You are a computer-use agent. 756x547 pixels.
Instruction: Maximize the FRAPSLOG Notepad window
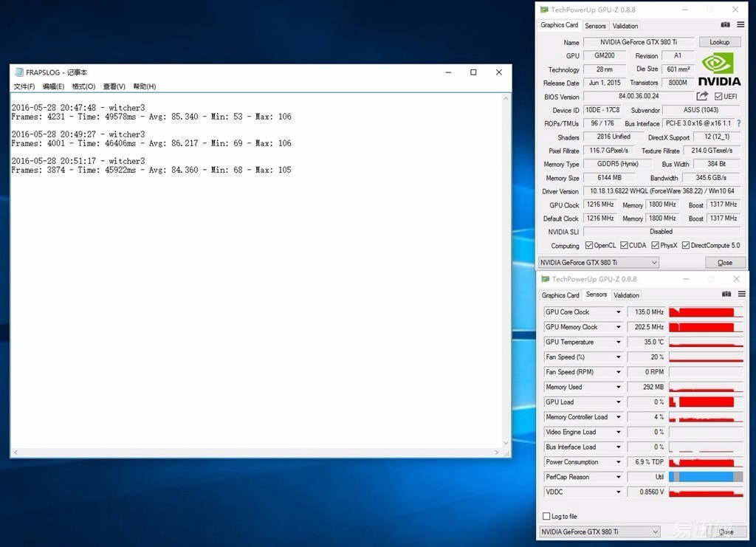pyautogui.click(x=473, y=72)
